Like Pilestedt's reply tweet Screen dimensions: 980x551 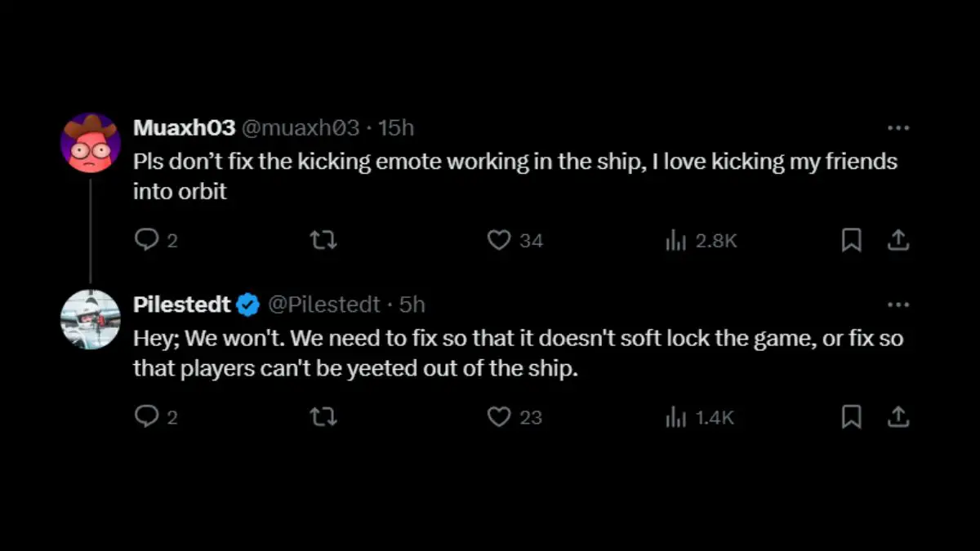(x=498, y=417)
